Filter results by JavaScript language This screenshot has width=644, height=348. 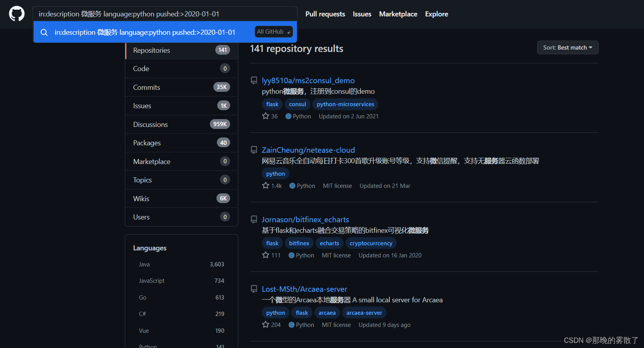pos(181,281)
